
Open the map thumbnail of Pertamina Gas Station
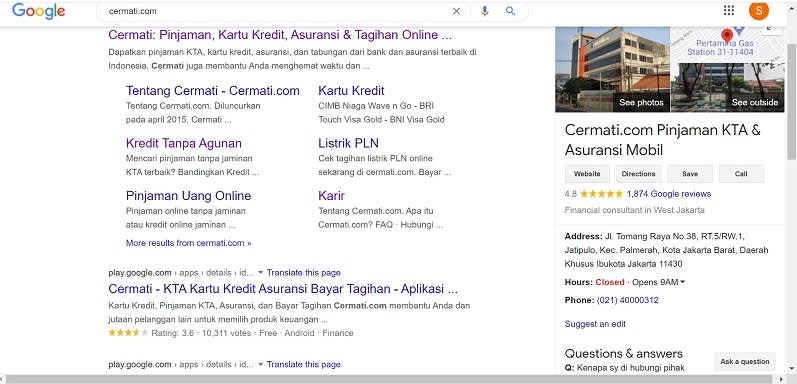coord(727,44)
